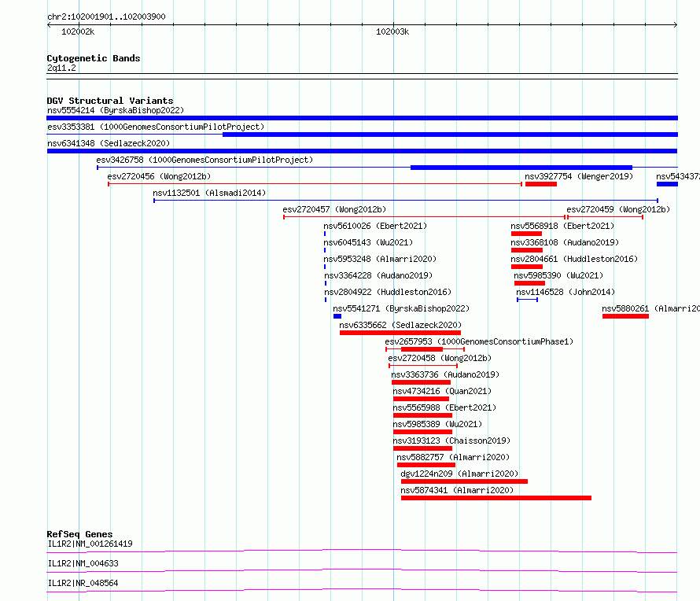
Task: Click the blue bar under nsv5554214
Action: click(362, 118)
